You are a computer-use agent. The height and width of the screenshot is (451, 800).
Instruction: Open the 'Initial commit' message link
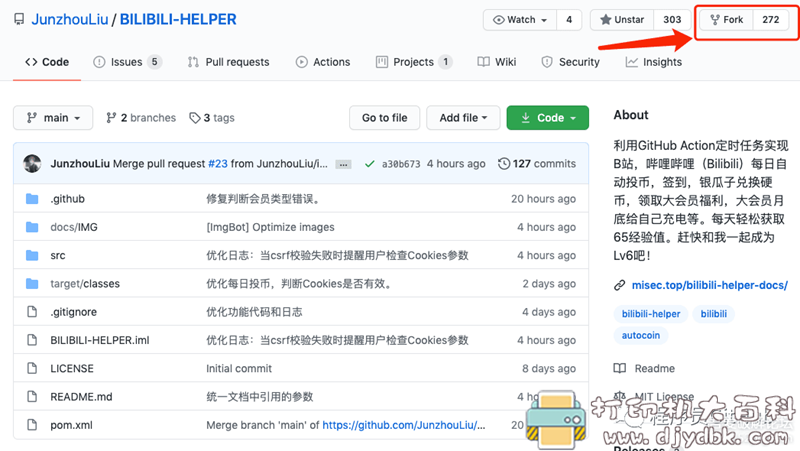[x=239, y=368]
